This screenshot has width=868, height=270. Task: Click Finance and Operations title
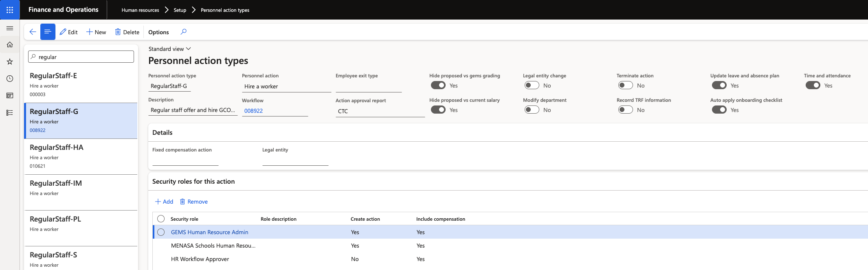coord(64,10)
